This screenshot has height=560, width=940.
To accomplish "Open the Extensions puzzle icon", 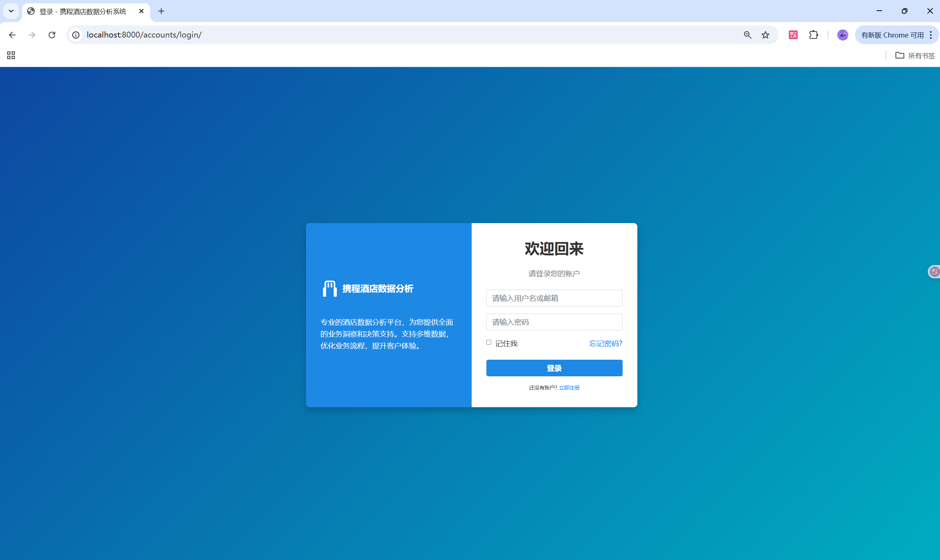I will pyautogui.click(x=814, y=35).
